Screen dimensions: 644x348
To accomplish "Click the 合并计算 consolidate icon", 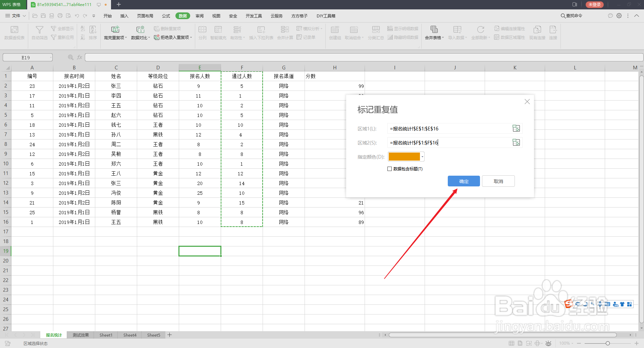I will (285, 30).
